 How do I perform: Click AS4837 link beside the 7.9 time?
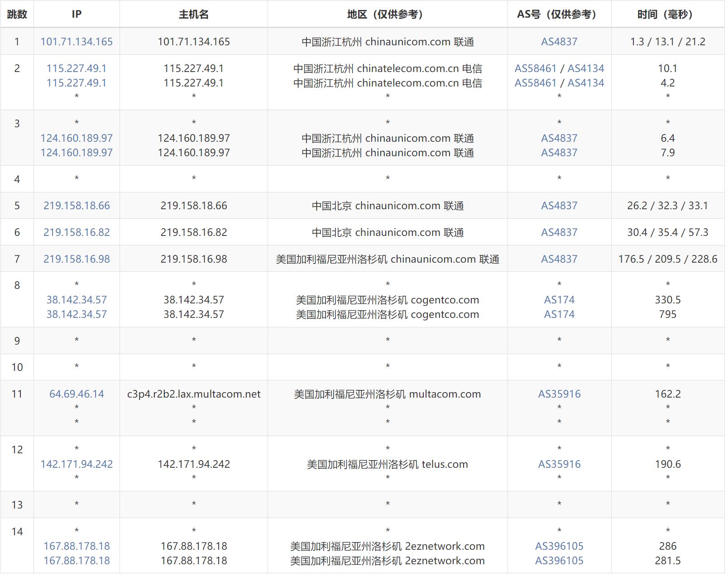[559, 153]
